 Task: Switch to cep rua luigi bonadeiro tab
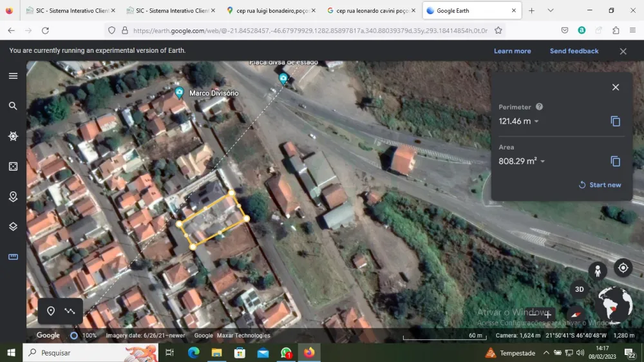(x=270, y=11)
